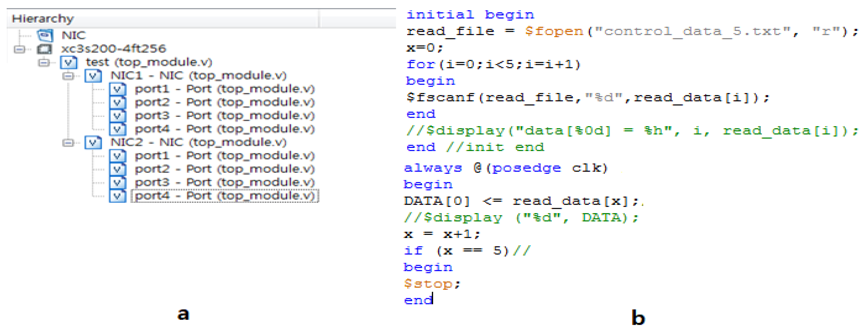This screenshot has width=868, height=333.
Task: Click the Verilog icon beside NIC1
Action: (93, 75)
